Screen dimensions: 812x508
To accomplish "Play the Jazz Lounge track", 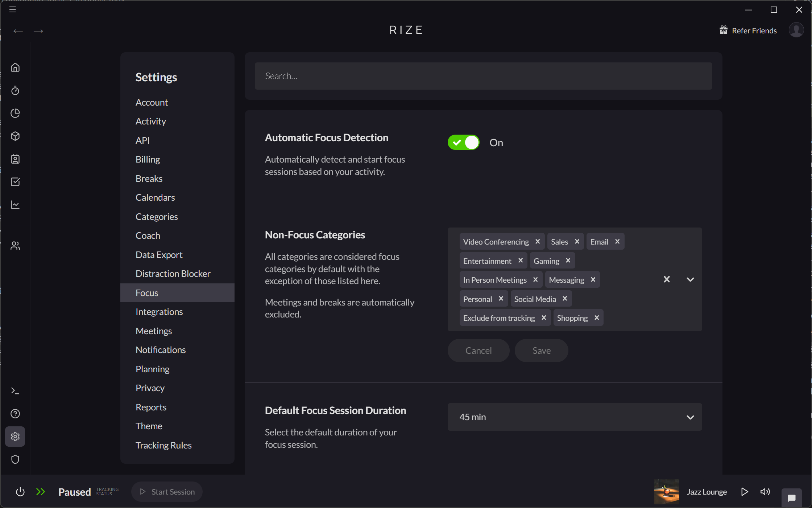I will (x=745, y=492).
